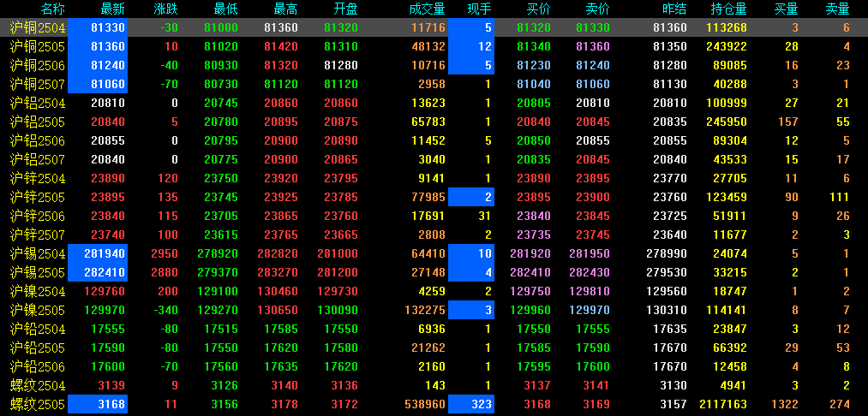The width and height of the screenshot is (868, 416).
Task: Click change value 2950 for 沪锡2504
Action: click(165, 253)
